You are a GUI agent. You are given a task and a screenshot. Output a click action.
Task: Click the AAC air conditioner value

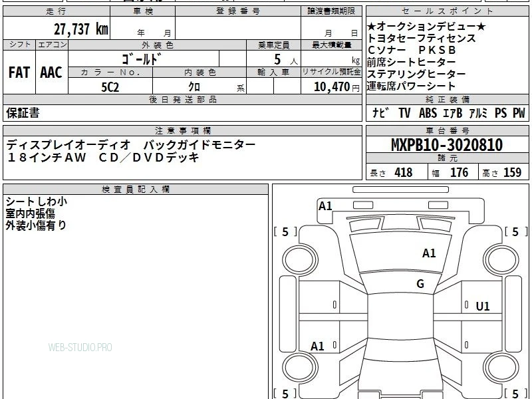51,72
